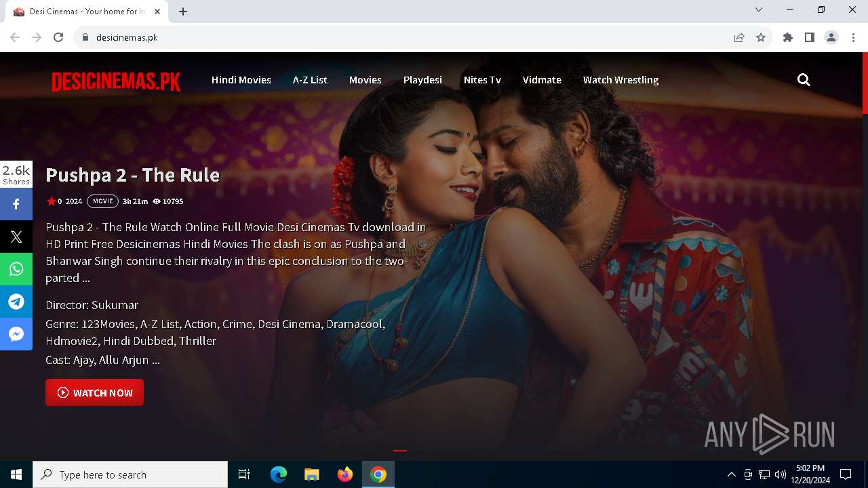Launch Firefox from taskbar
Viewport: 868px width, 488px height.
tap(345, 474)
